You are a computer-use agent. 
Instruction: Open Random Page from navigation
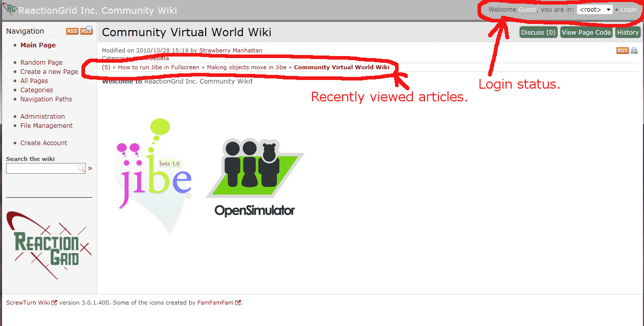(x=41, y=63)
